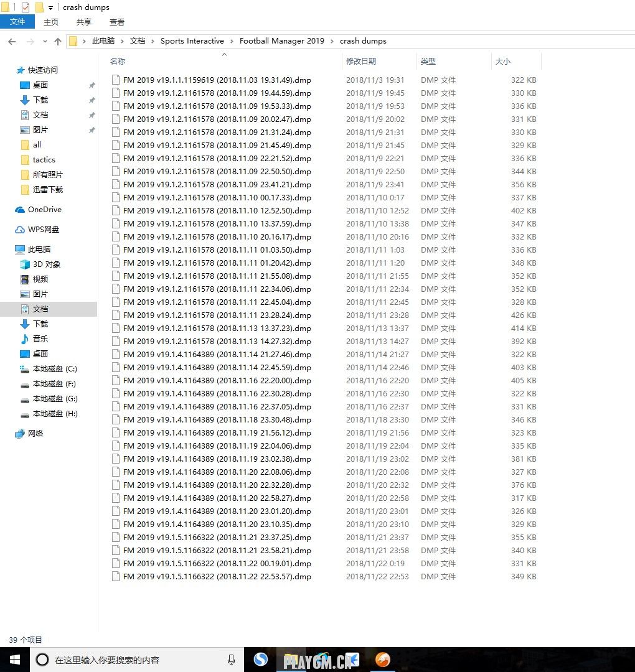This screenshot has width=635, height=672.
Task: Open 下载 under quick access
Action: pyautogui.click(x=40, y=100)
